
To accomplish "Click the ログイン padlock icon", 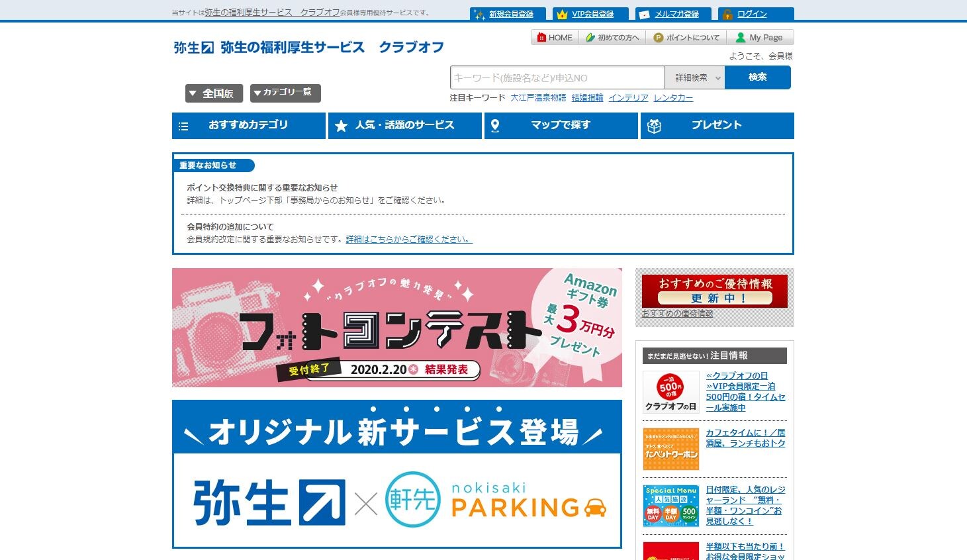I will tap(727, 15).
